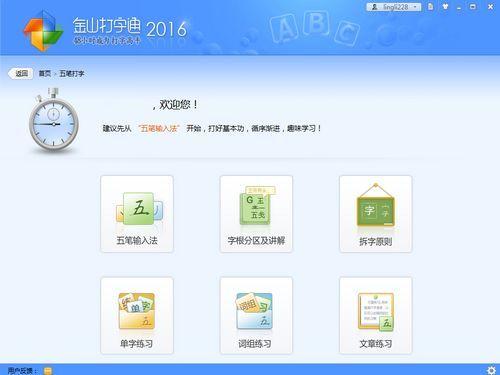This screenshot has width=500, height=375.
Task: Click the 金山打字通 pinwheel logo
Action: tap(43, 30)
